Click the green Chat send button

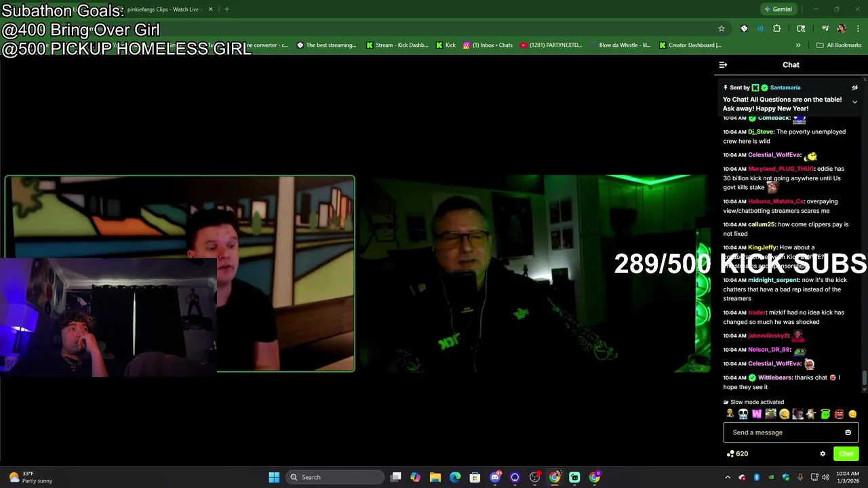click(846, 454)
